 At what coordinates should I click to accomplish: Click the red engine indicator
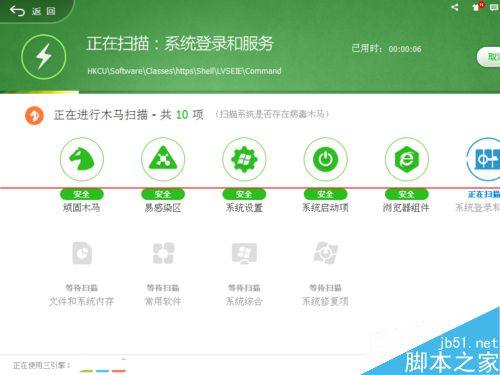point(118,371)
